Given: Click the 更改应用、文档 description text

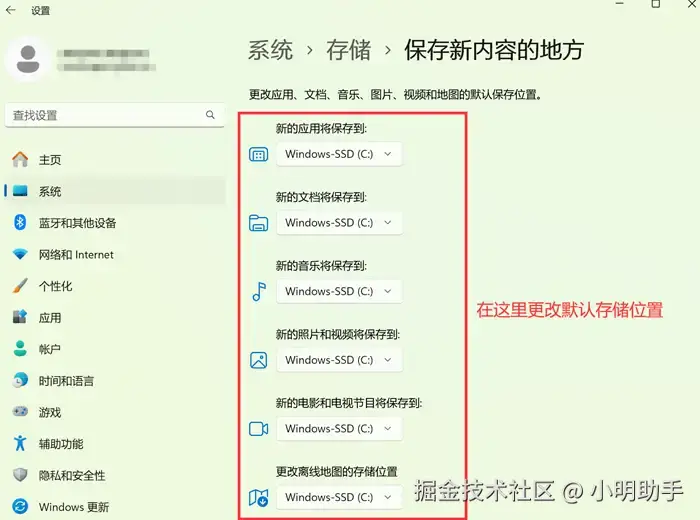Looking at the screenshot, I should point(396,95).
